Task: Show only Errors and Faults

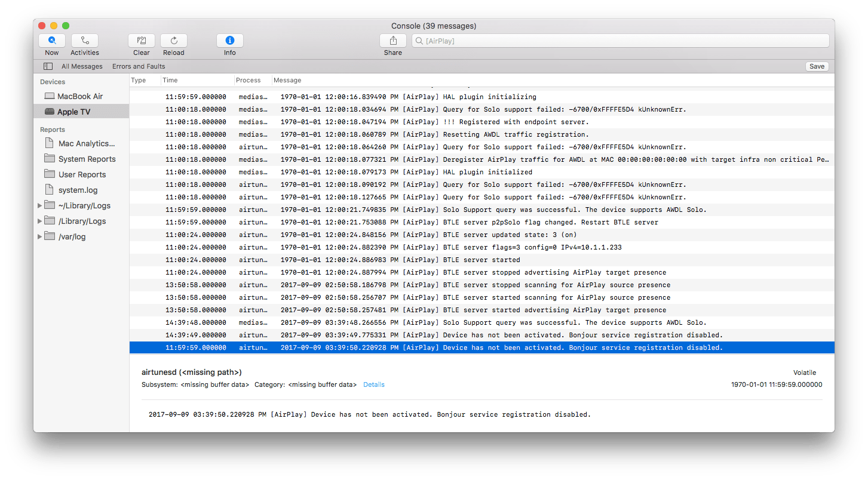Action: click(138, 66)
